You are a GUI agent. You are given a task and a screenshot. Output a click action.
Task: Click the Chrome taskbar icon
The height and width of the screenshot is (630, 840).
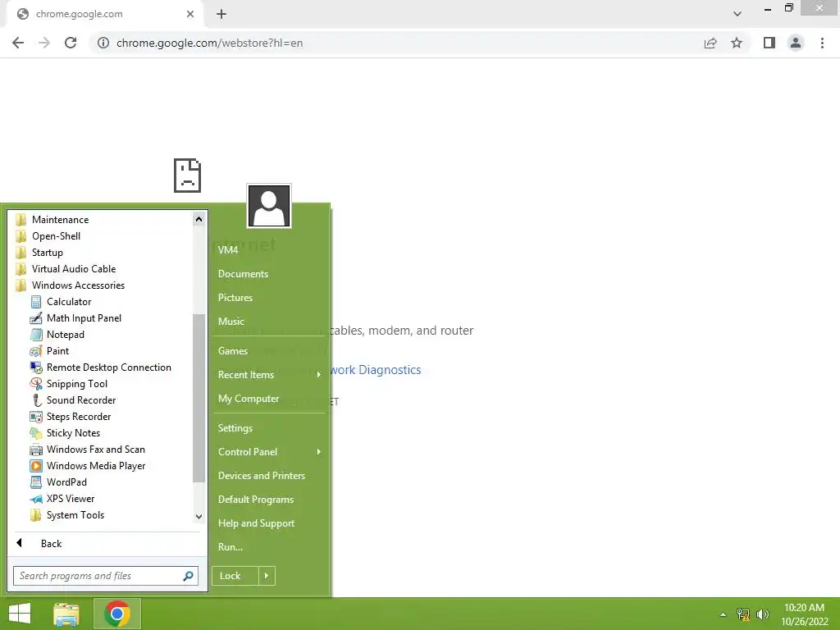point(117,614)
